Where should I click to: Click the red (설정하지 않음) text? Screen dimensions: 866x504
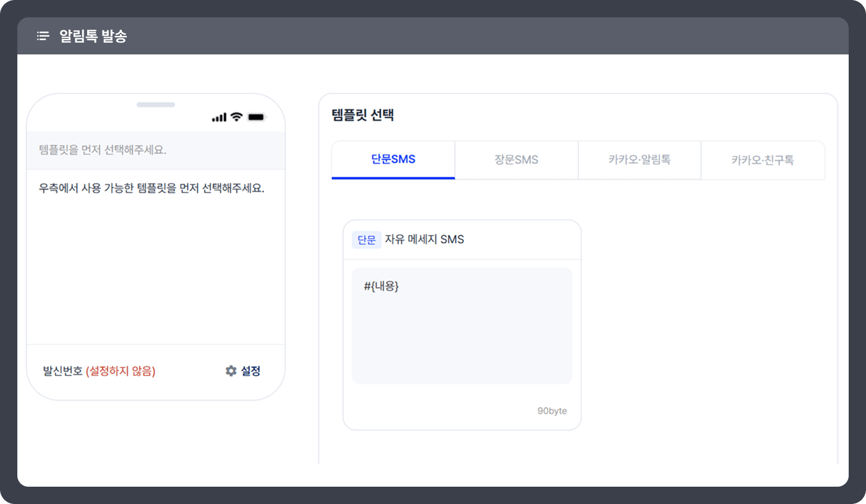tap(121, 371)
